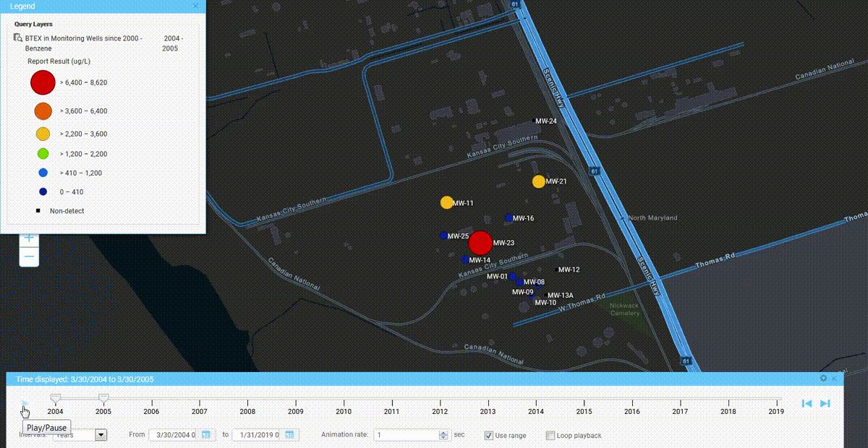Click the Query Layers heading
868x448 pixels.
[33, 25]
